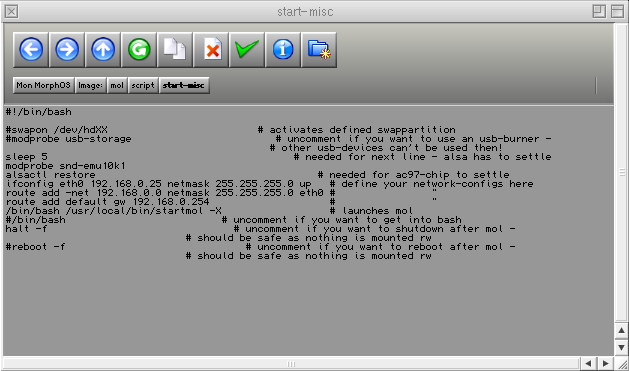Click the 'modprobe snd-emu10k1' line
Viewport: 629px width, 371px height.
tap(65, 166)
